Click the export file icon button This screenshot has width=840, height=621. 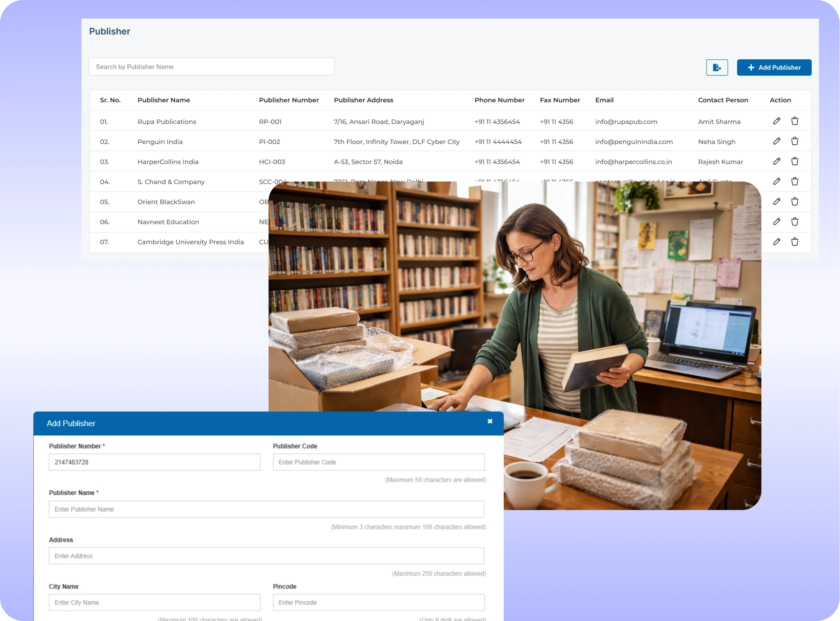click(717, 68)
